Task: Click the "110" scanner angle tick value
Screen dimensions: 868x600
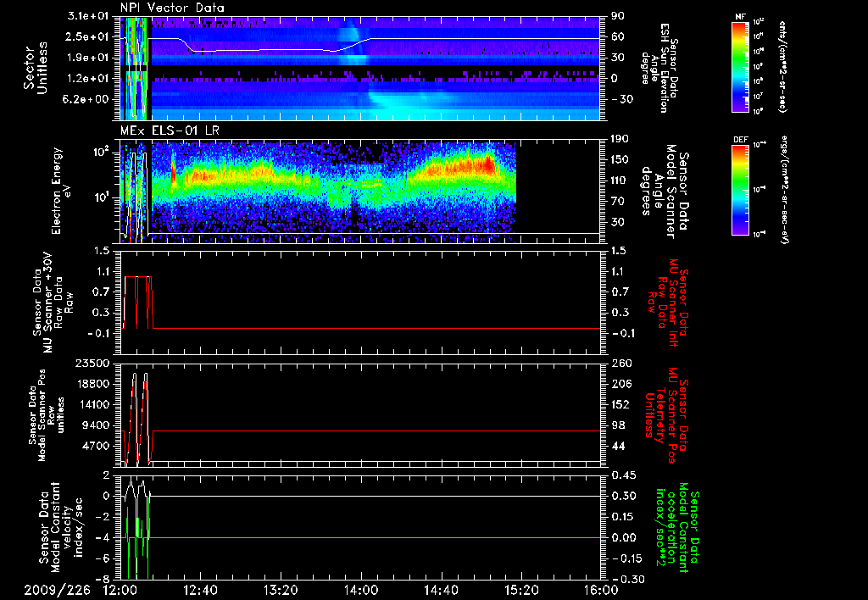Action: coord(620,181)
